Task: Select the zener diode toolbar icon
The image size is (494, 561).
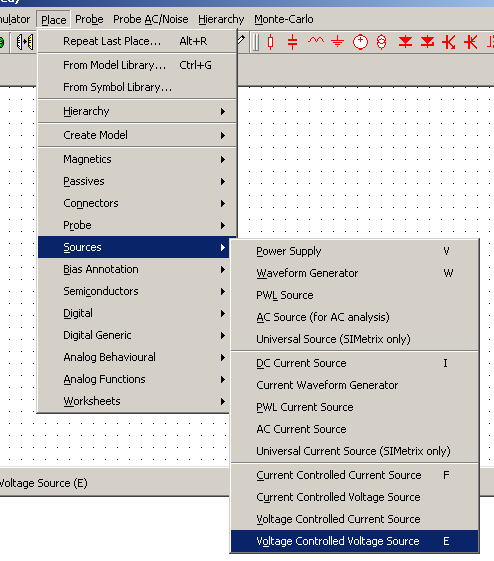Action: (427, 42)
